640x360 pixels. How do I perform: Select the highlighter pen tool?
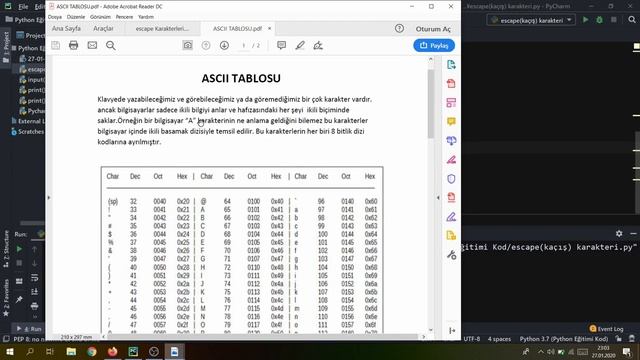point(300,45)
